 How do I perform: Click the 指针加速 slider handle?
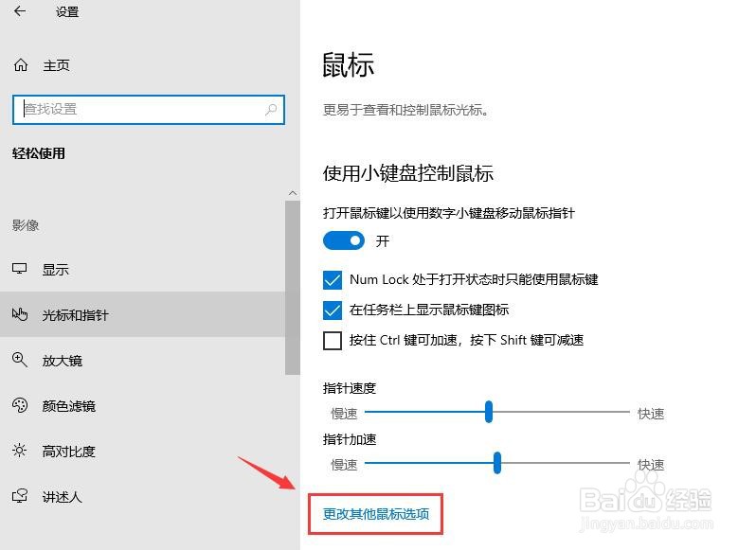tap(497, 463)
